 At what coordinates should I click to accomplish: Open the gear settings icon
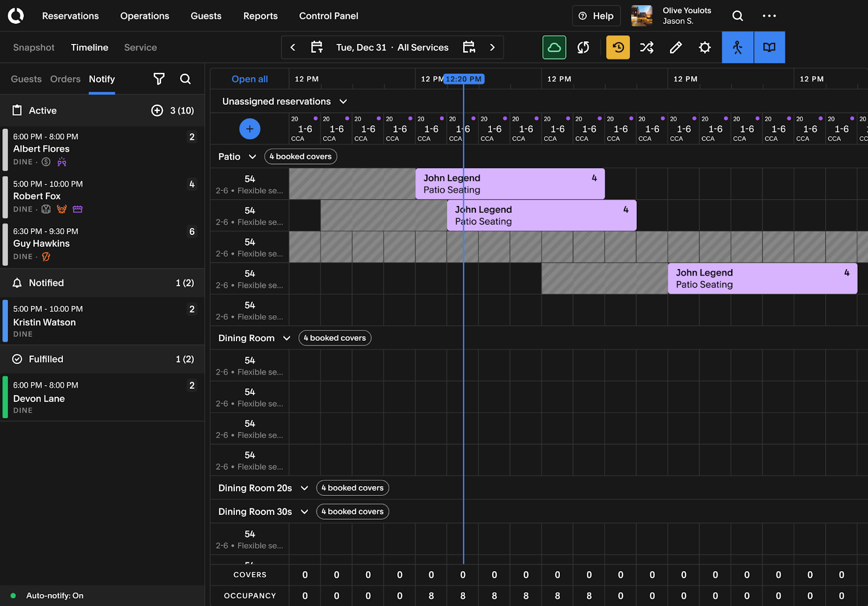point(705,47)
